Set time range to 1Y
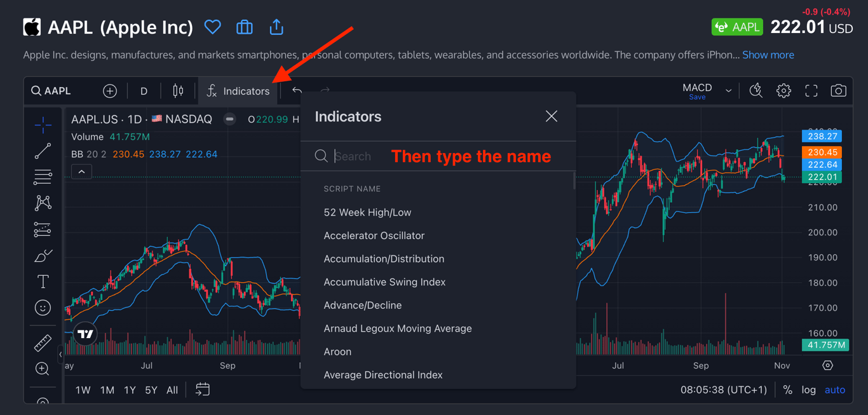The width and height of the screenshot is (868, 415). tap(130, 390)
